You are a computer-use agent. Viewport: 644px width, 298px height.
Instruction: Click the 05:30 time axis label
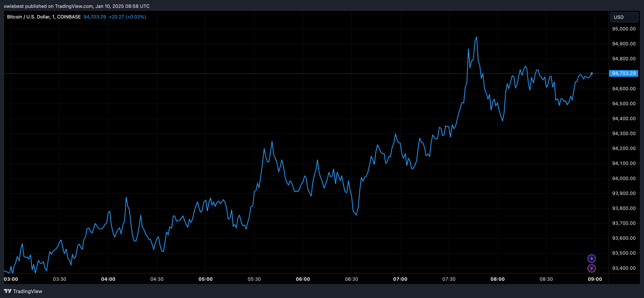coord(254,279)
